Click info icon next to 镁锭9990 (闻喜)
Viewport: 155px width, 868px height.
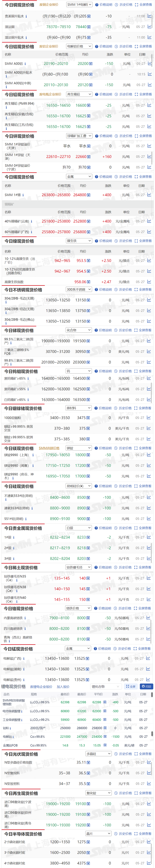33,466
